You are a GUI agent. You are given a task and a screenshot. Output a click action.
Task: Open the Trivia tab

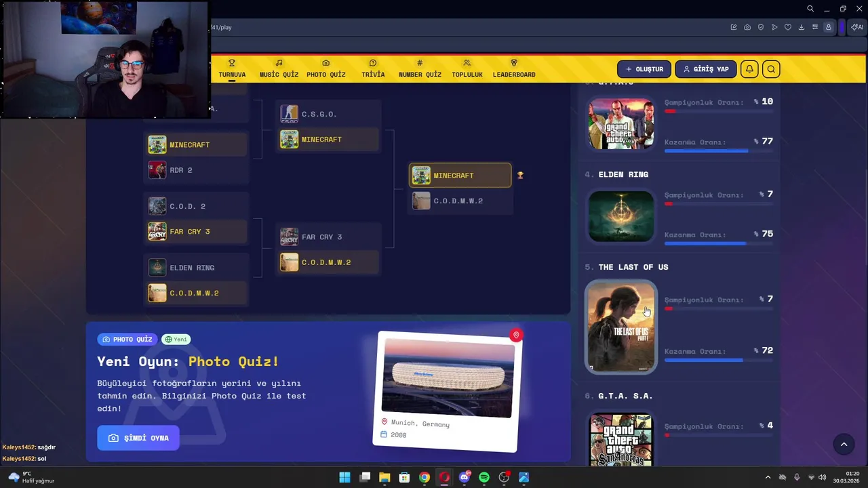[373, 68]
